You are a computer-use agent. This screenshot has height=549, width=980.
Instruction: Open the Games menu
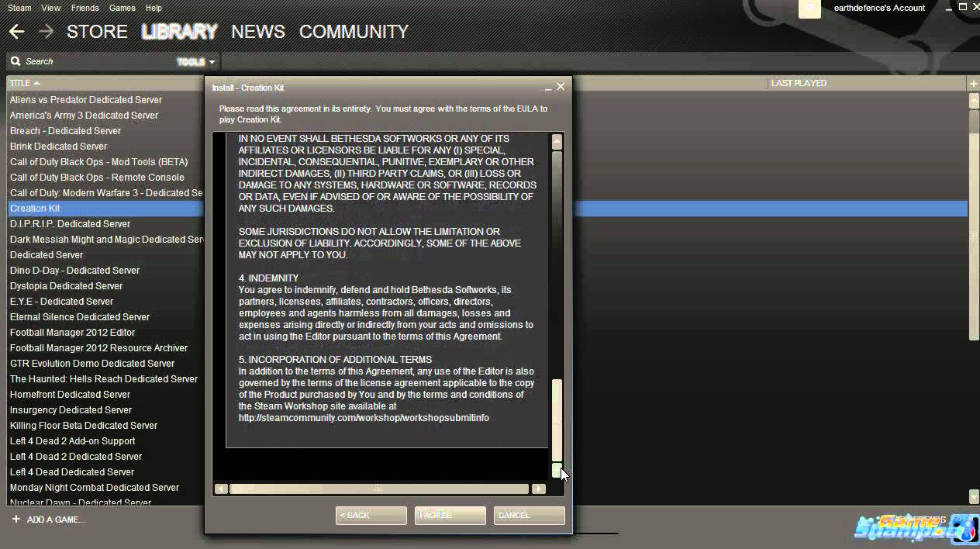click(x=122, y=8)
